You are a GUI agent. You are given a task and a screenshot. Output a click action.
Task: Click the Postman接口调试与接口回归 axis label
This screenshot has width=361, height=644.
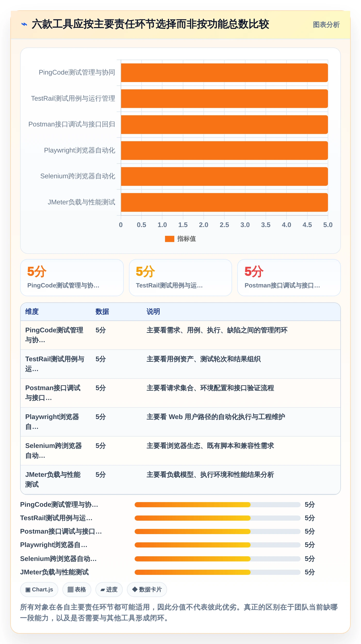[72, 124]
